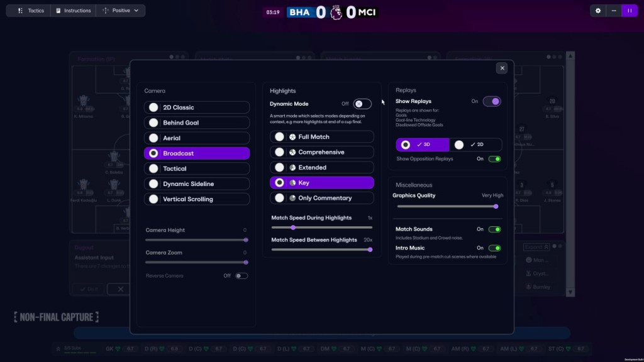The height and width of the screenshot is (362, 644).
Task: Click the Crystal Palace crest in the sidebar
Action: pos(529,273)
